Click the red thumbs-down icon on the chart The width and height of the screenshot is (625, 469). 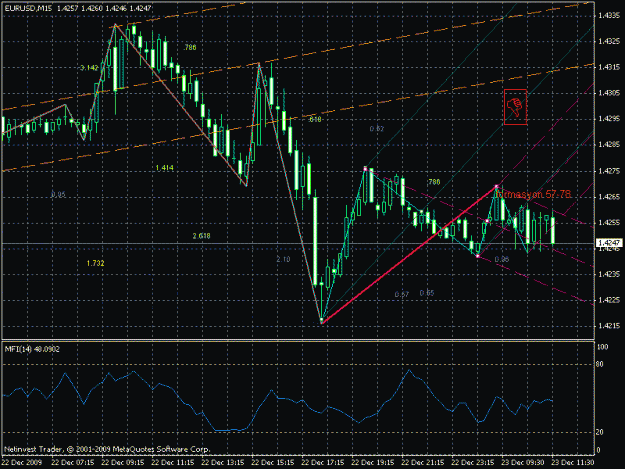(515, 107)
